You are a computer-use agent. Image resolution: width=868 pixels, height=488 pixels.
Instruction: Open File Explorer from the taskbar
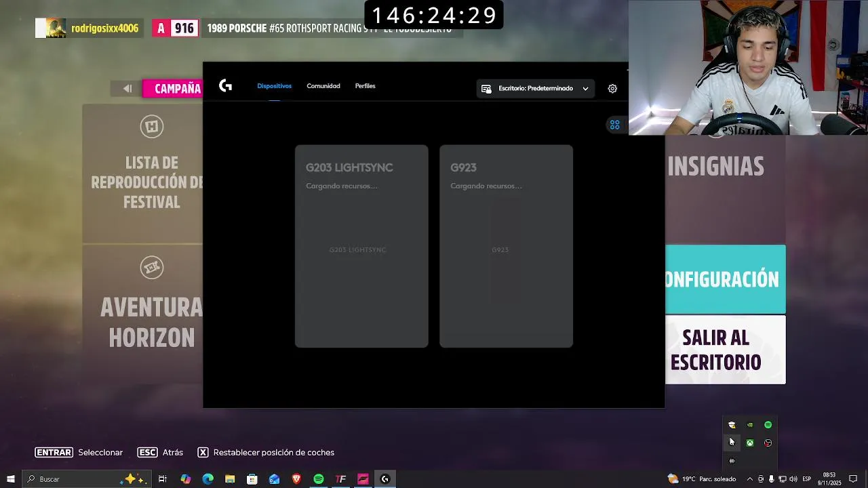[x=230, y=479]
